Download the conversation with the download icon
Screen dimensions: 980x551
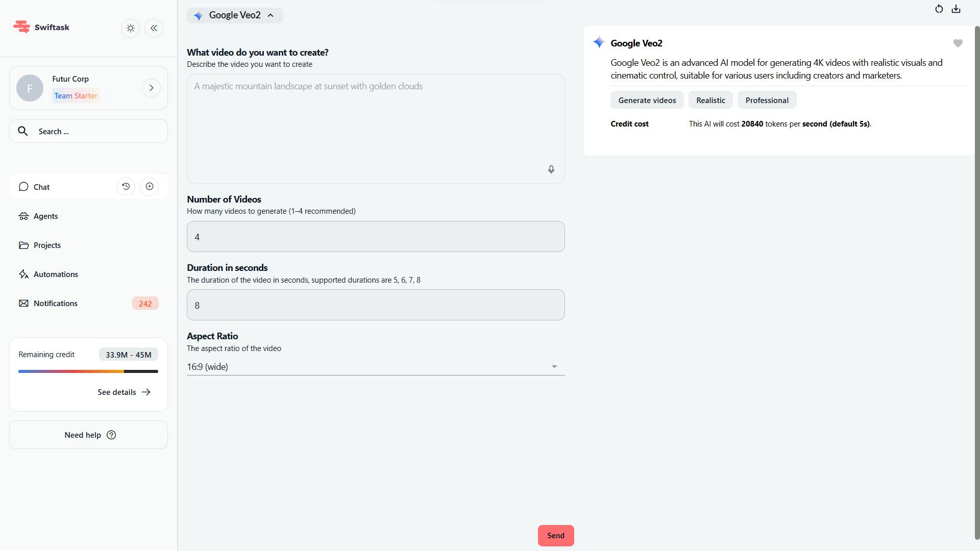coord(957,9)
